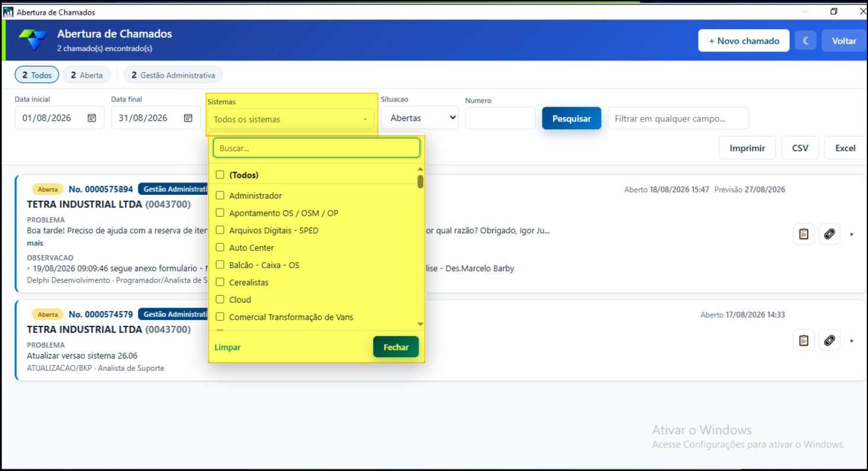
Task: Export results as CSV
Action: pos(800,148)
